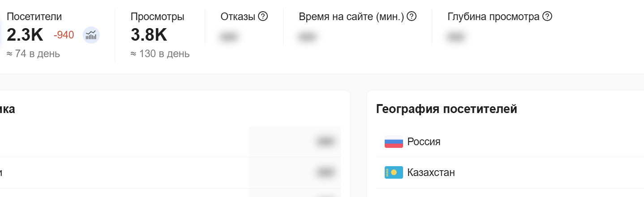Click blurred value under Глубина просмотра
Image resolution: width=644 pixels, height=197 pixels.
pyautogui.click(x=455, y=37)
